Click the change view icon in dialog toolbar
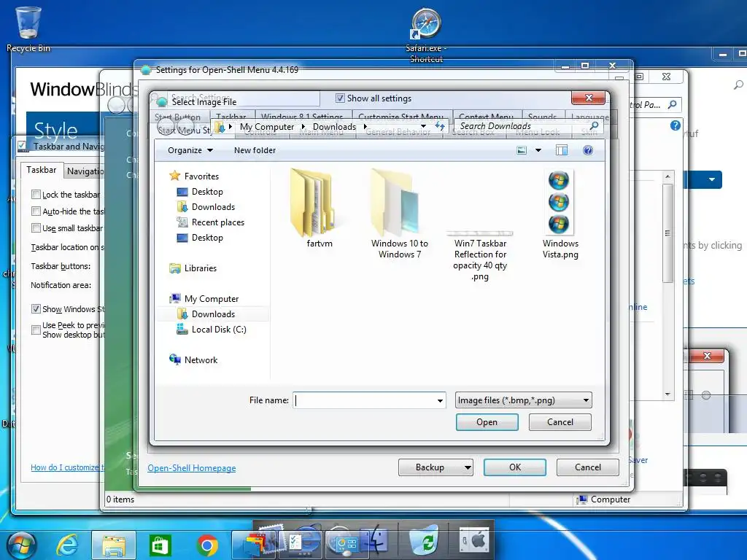Viewport: 747px width, 560px height. tap(522, 150)
